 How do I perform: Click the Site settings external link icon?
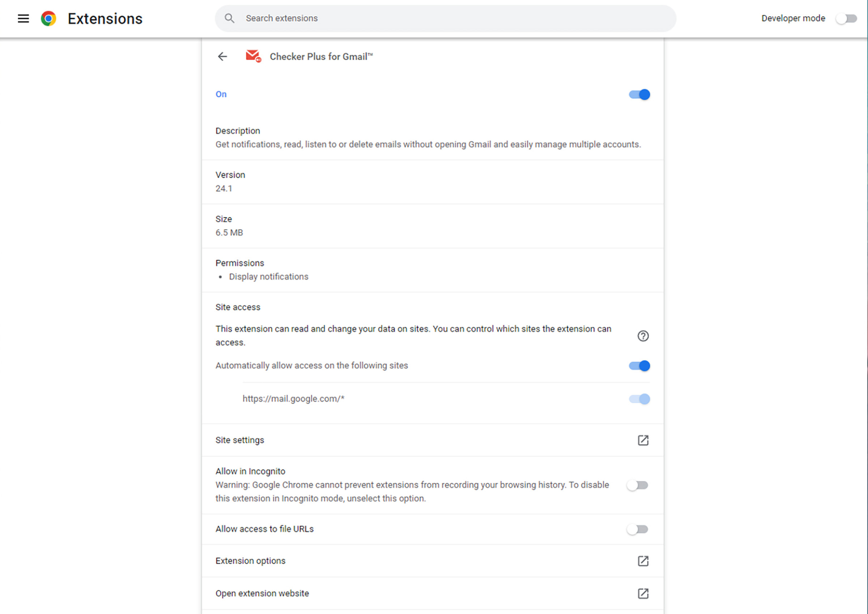pyautogui.click(x=643, y=440)
